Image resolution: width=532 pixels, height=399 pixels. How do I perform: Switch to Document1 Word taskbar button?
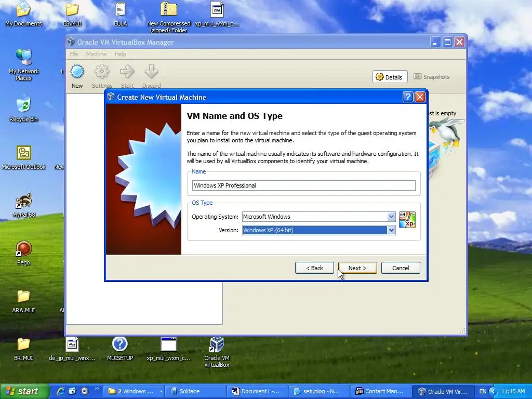(x=257, y=392)
